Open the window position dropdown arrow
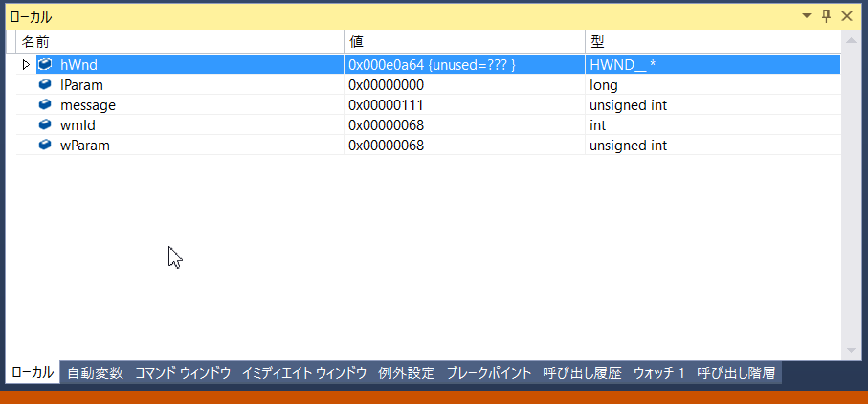Screen dimensions: 868x404 (807, 16)
